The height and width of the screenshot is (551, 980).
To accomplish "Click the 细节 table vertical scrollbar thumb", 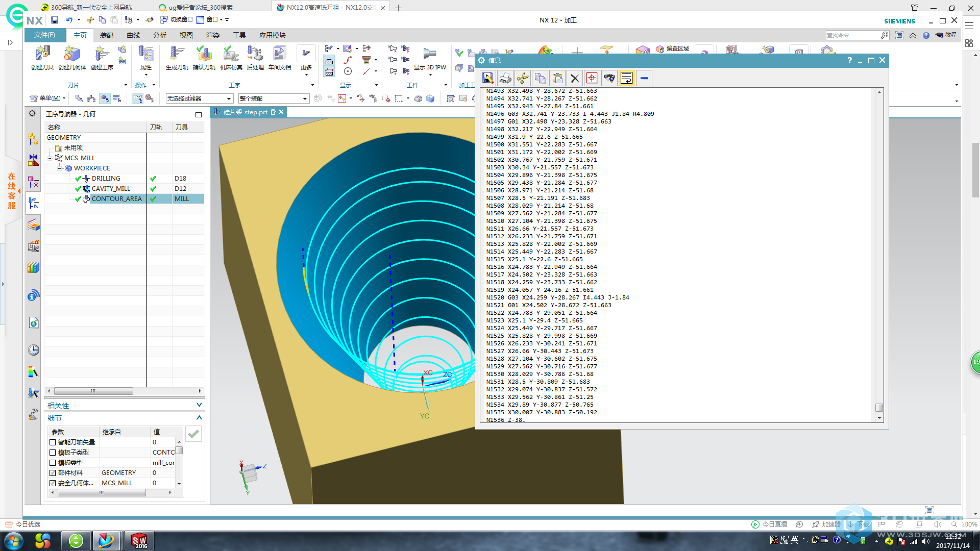I will (179, 450).
